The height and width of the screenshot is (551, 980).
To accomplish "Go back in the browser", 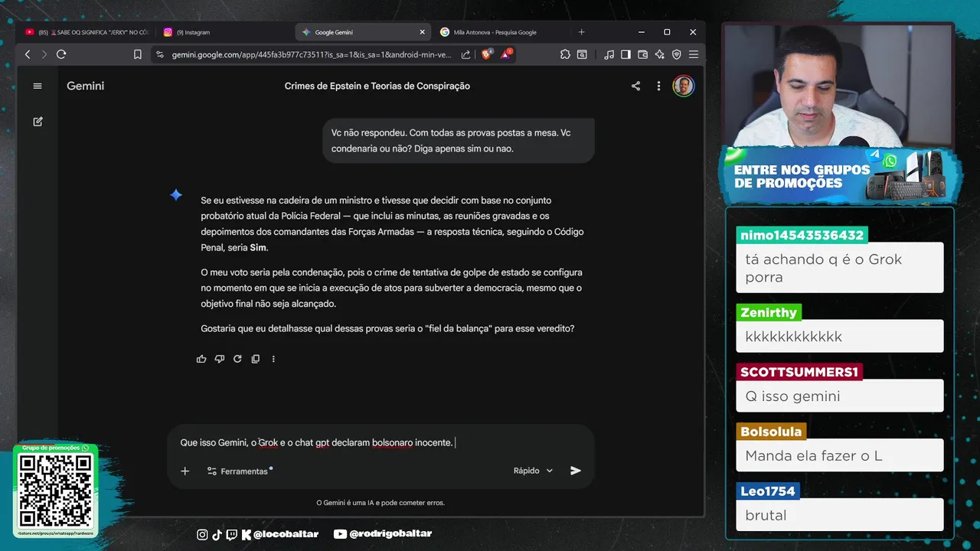I will coord(28,54).
